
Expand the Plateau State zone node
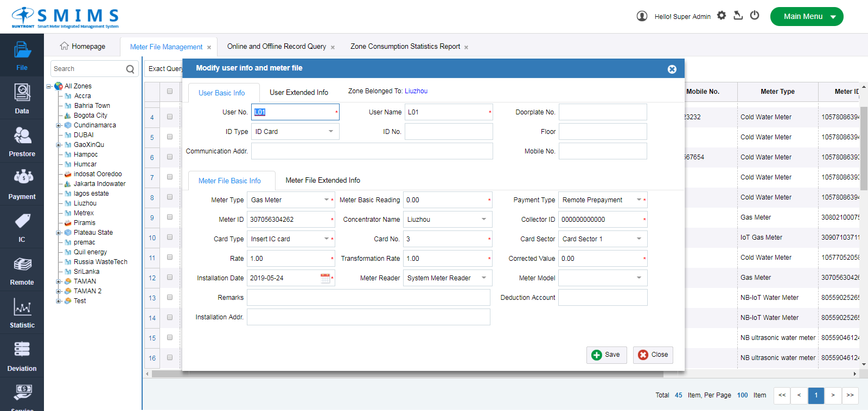tap(58, 233)
